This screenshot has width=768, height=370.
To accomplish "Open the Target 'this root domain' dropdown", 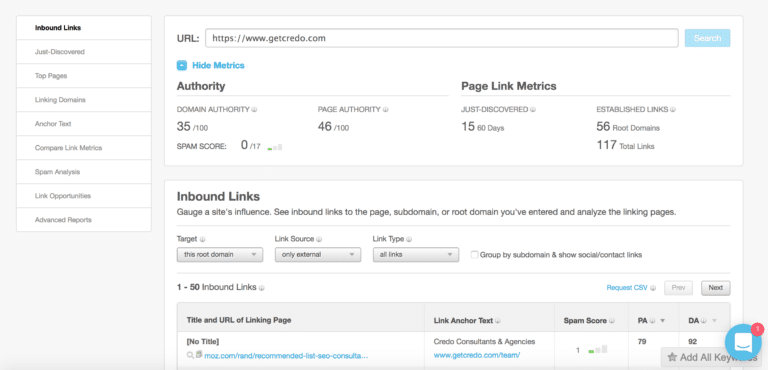I will tap(220, 255).
